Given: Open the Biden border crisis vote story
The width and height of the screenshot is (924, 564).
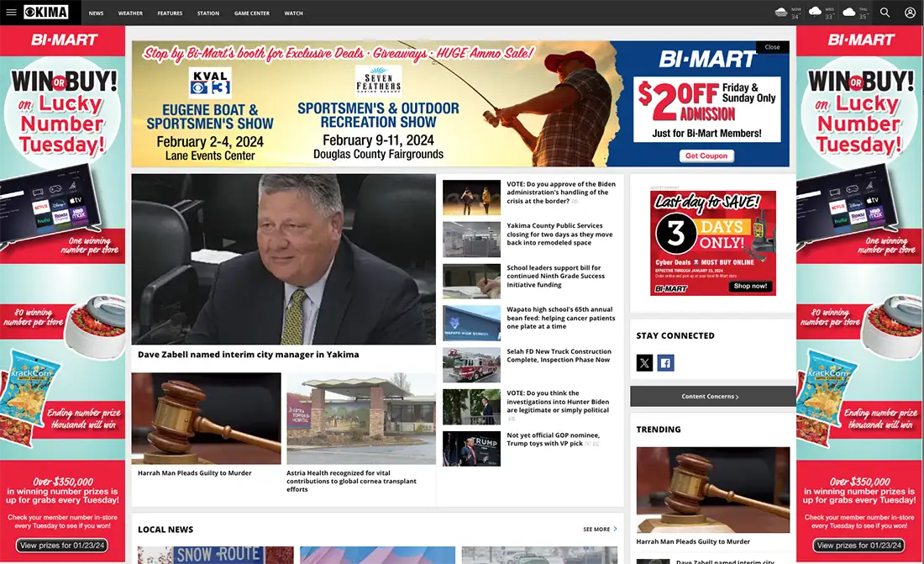Looking at the screenshot, I should pyautogui.click(x=561, y=192).
